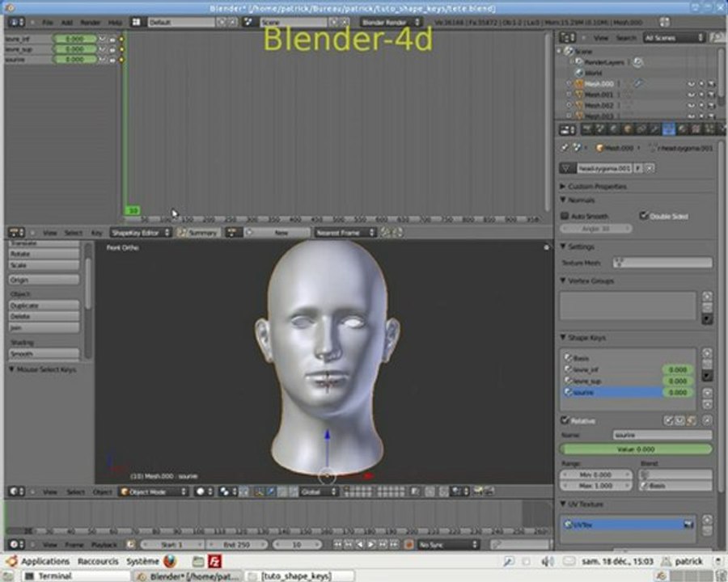Open the Playback menu in timeline header
Viewport: 728px width, 582px height.
104,545
